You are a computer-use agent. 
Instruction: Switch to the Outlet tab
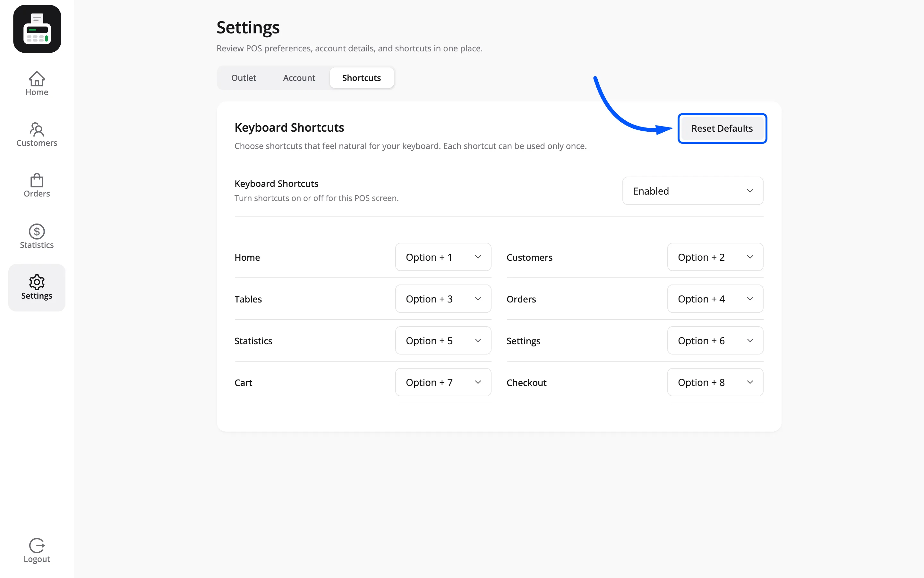244,78
